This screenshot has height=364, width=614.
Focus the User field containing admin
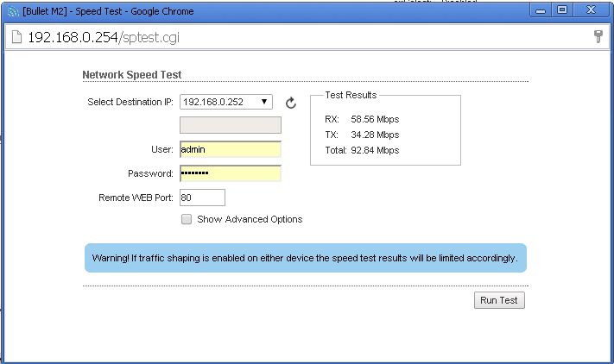pos(231,149)
